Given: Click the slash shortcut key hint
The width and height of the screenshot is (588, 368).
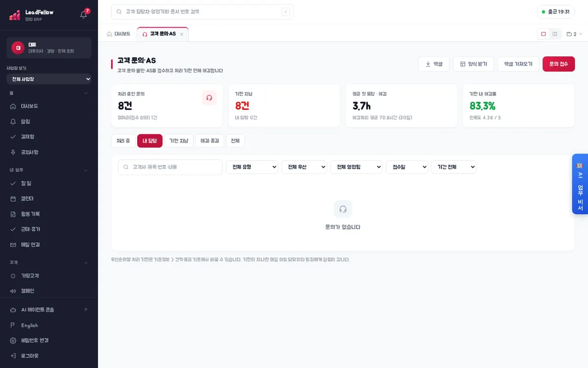Looking at the screenshot, I should pos(286,12).
